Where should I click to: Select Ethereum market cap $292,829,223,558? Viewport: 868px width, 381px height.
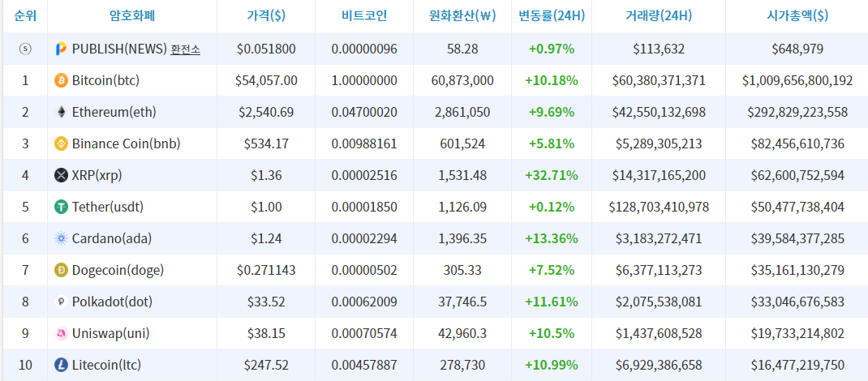click(x=797, y=112)
